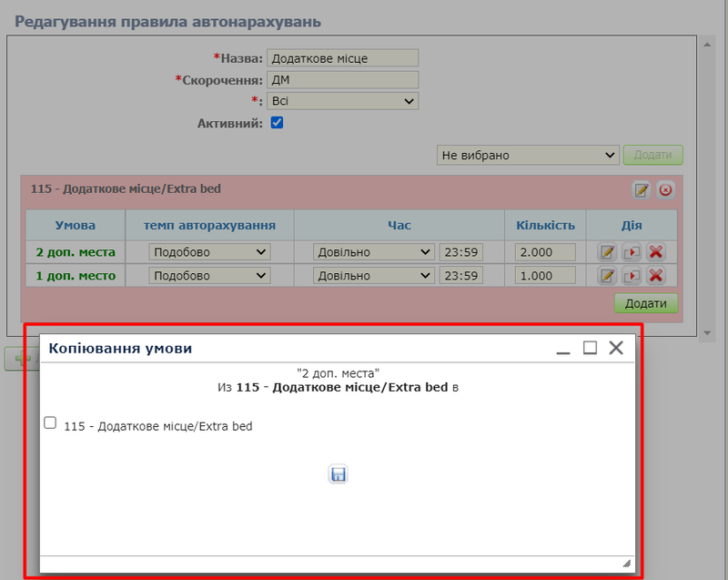
Task: Copy the "2 доп. места" condition
Action: (x=632, y=252)
